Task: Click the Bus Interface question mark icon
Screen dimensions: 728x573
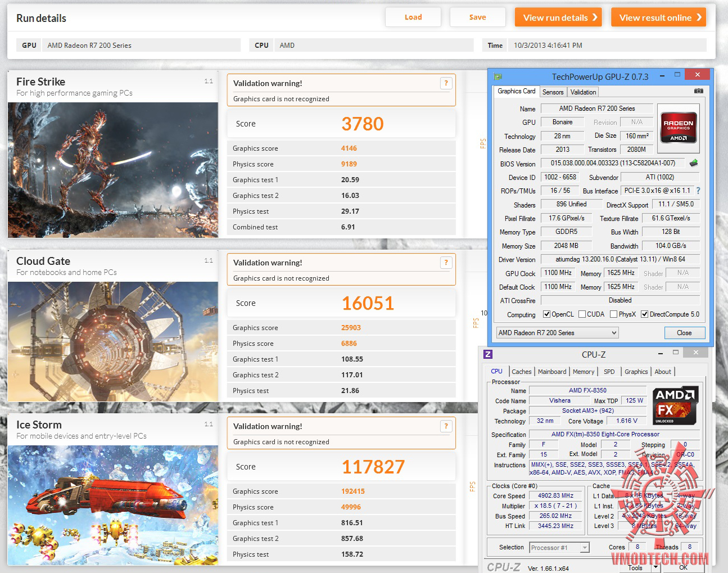Action: [698, 191]
